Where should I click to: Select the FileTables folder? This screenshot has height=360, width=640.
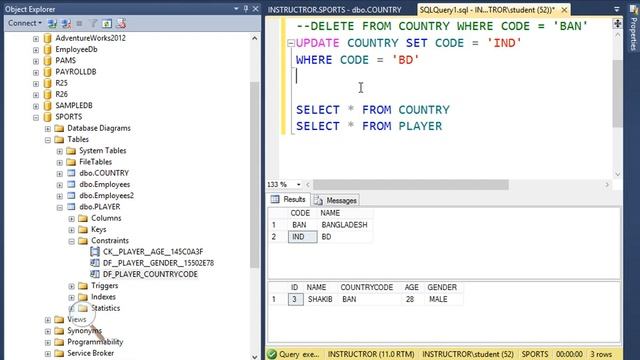(x=96, y=162)
